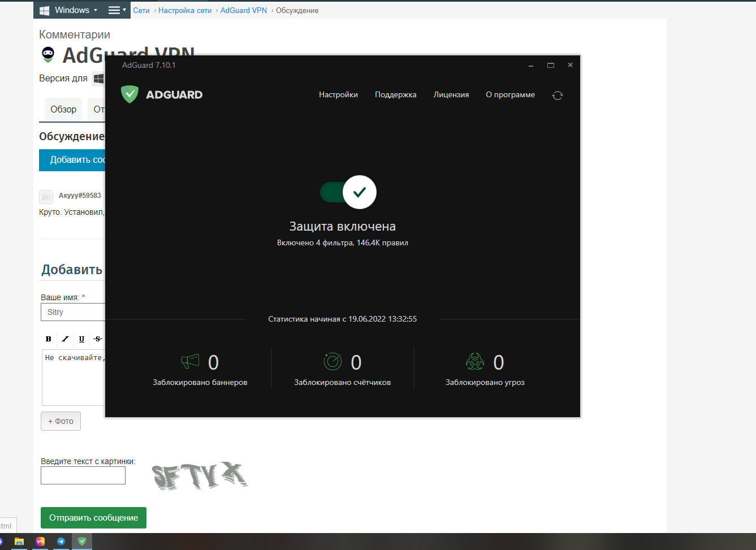Open the hamburger menu dropdown on webpage
Viewport: 756px width, 550px height.
point(117,10)
